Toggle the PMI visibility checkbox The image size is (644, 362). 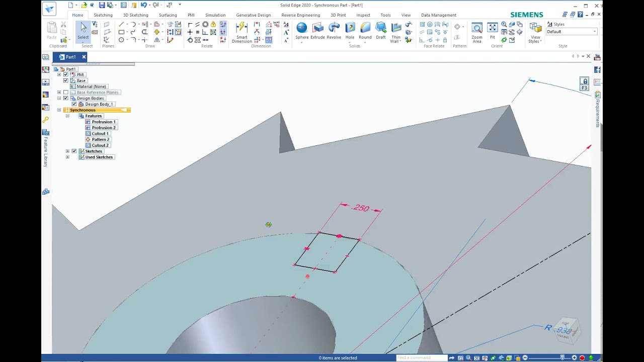tap(65, 74)
